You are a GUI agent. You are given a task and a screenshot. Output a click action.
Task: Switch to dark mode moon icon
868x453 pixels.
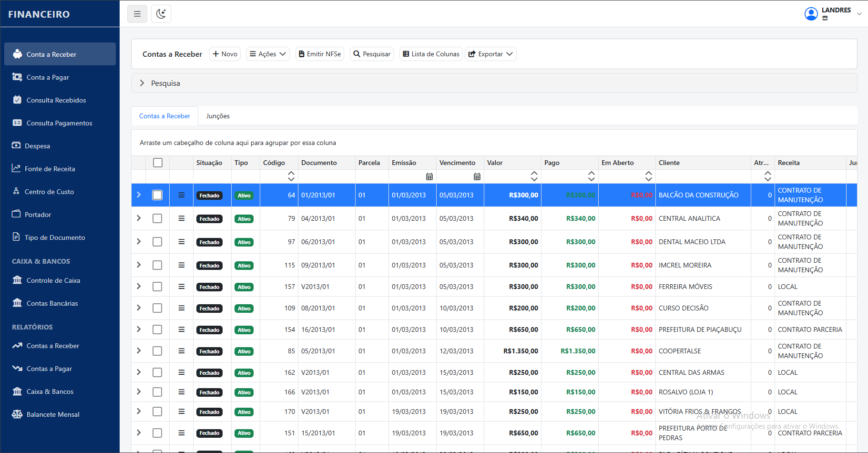(x=161, y=14)
